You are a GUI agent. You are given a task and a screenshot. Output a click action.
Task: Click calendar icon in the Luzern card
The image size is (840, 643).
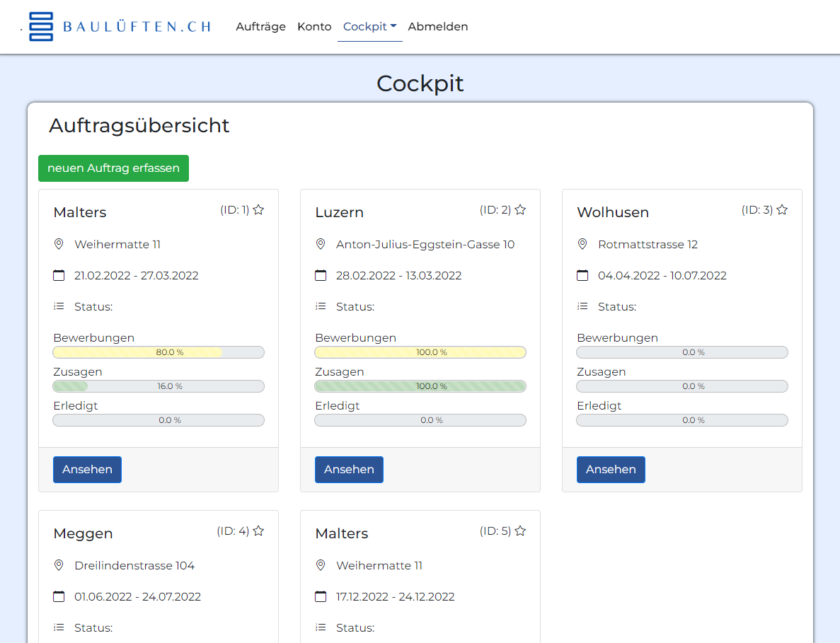point(321,275)
